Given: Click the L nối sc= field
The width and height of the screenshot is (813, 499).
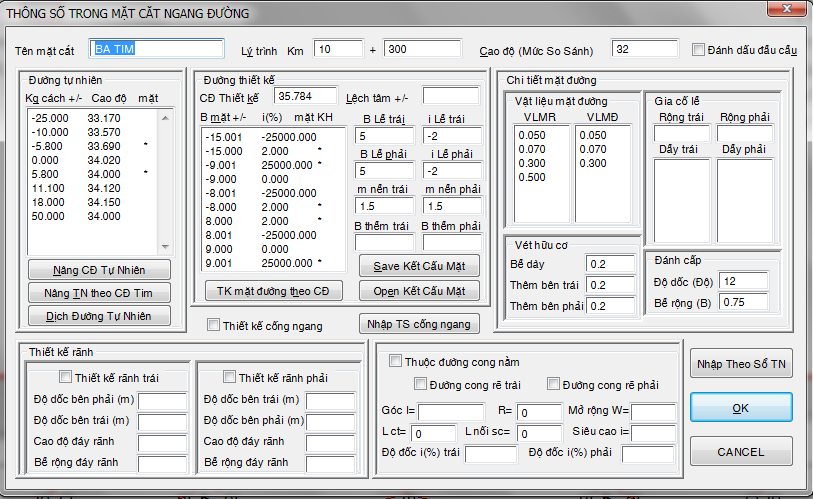Looking at the screenshot, I should (x=539, y=433).
